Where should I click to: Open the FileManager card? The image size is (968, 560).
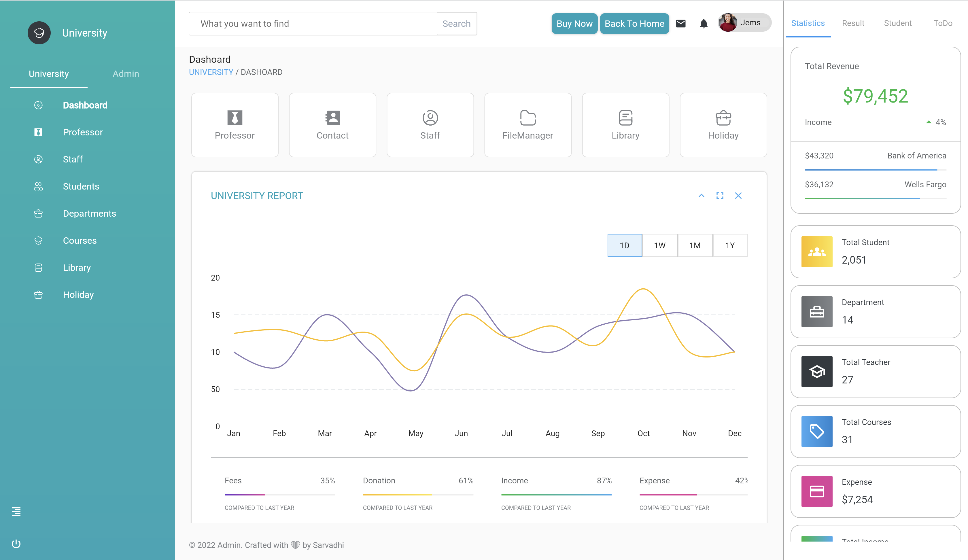tap(528, 125)
